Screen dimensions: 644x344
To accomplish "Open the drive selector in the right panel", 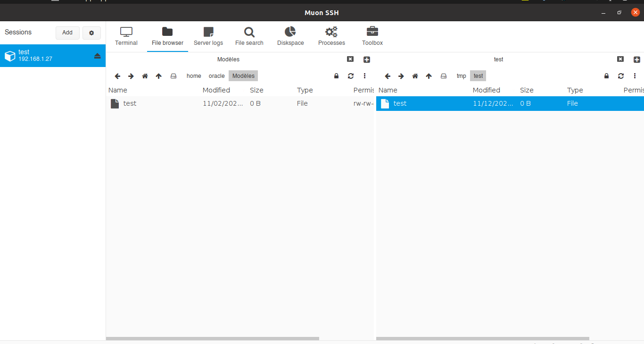I will 444,76.
